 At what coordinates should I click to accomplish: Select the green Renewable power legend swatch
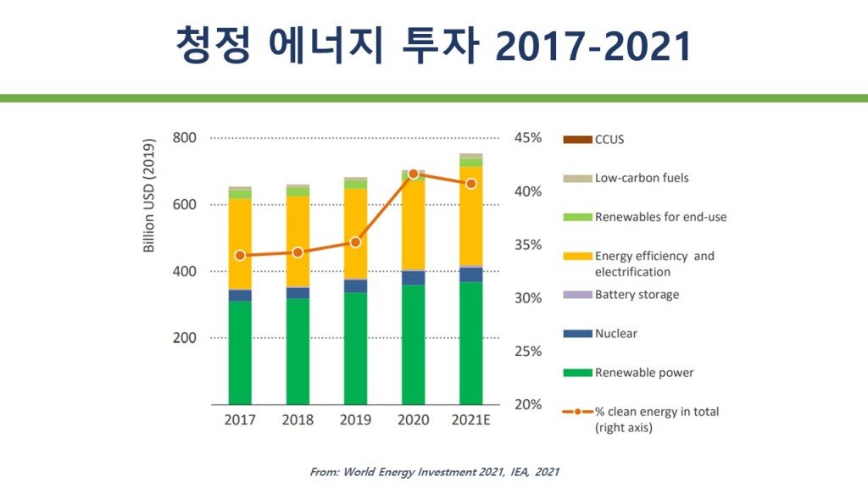coord(577,373)
